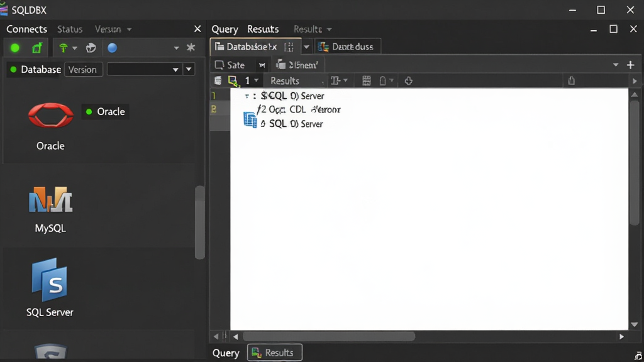Switch to the bottom Query tab
This screenshot has width=644, height=362.
click(226, 353)
